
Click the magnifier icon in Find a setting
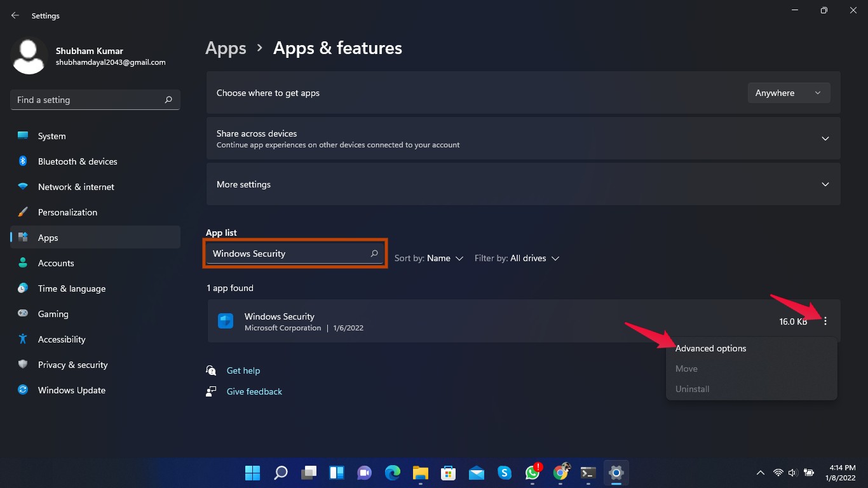(x=168, y=100)
